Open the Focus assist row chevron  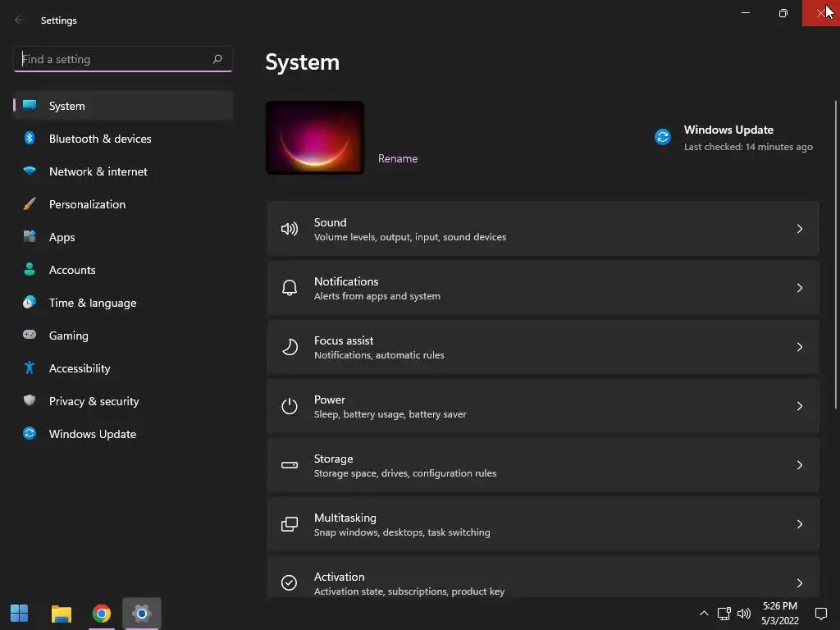[x=799, y=347]
